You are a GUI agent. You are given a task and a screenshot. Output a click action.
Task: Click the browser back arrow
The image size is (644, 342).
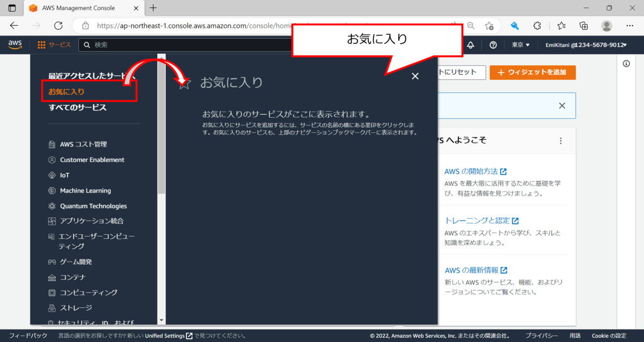[x=14, y=26]
